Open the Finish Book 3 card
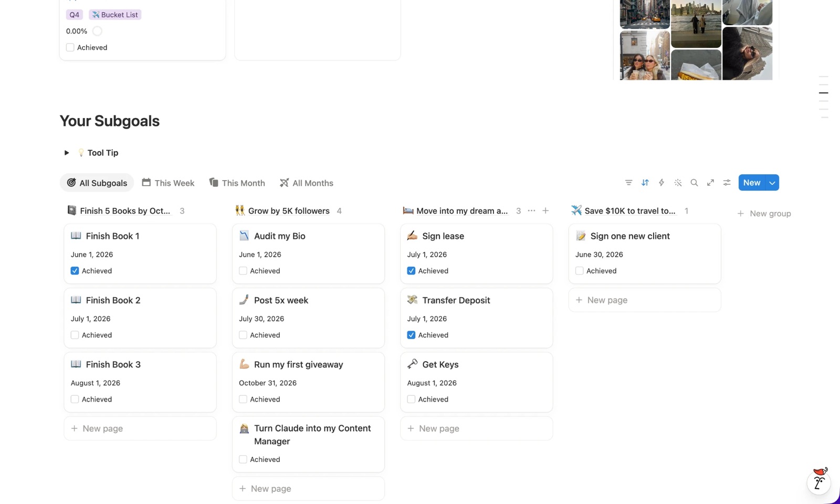The height and width of the screenshot is (504, 840). (x=140, y=382)
